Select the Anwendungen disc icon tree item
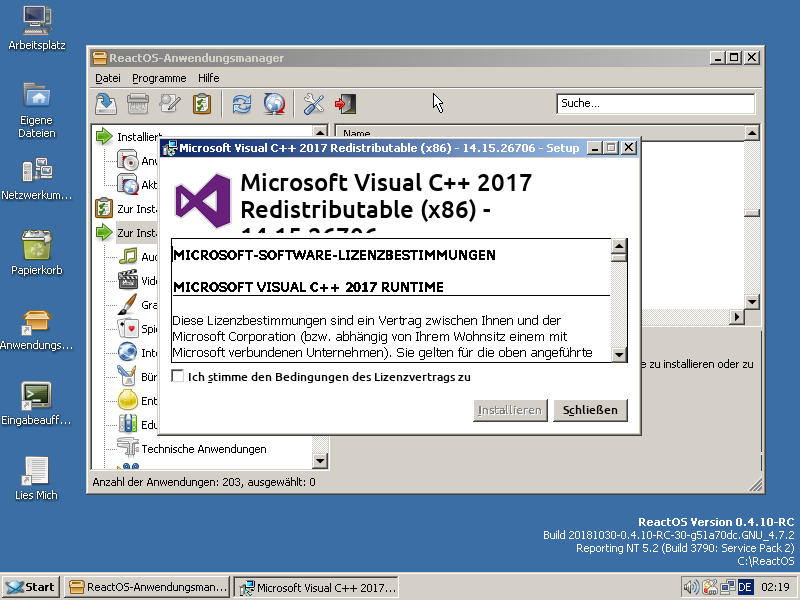The height and width of the screenshot is (600, 800). click(x=128, y=161)
